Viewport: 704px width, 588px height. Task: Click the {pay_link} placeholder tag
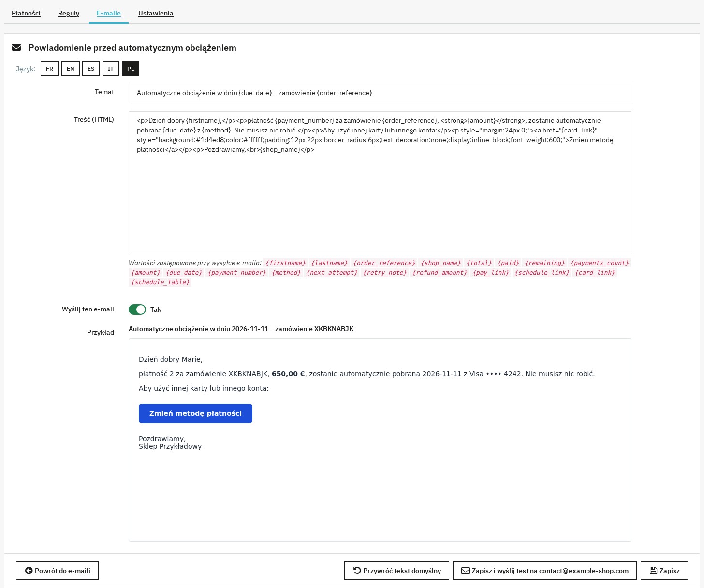coord(491,273)
